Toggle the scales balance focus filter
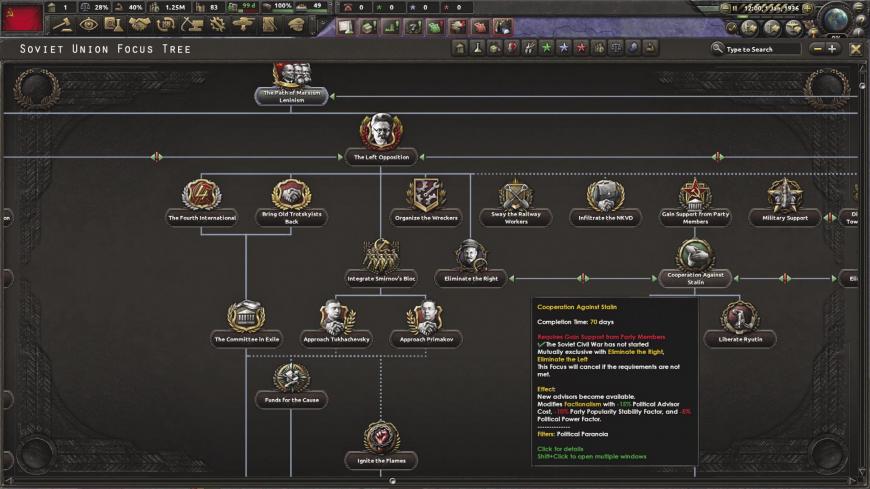Screen dimensions: 870x489 pos(616,48)
